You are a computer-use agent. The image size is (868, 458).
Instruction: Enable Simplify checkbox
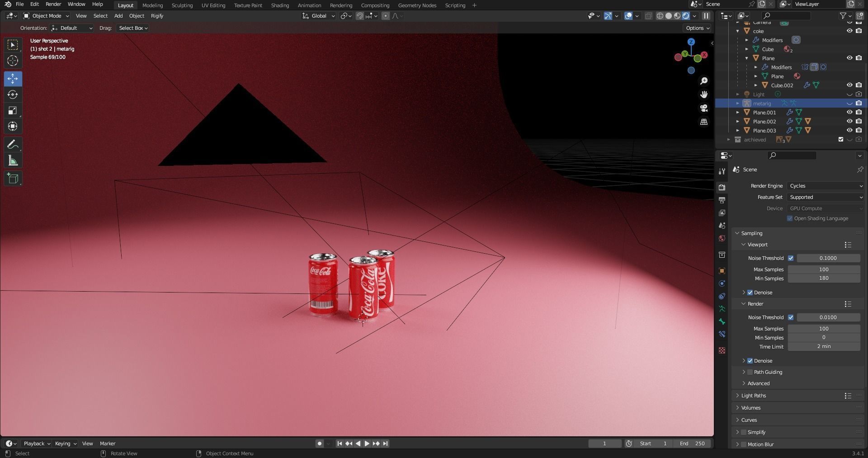pyautogui.click(x=744, y=432)
